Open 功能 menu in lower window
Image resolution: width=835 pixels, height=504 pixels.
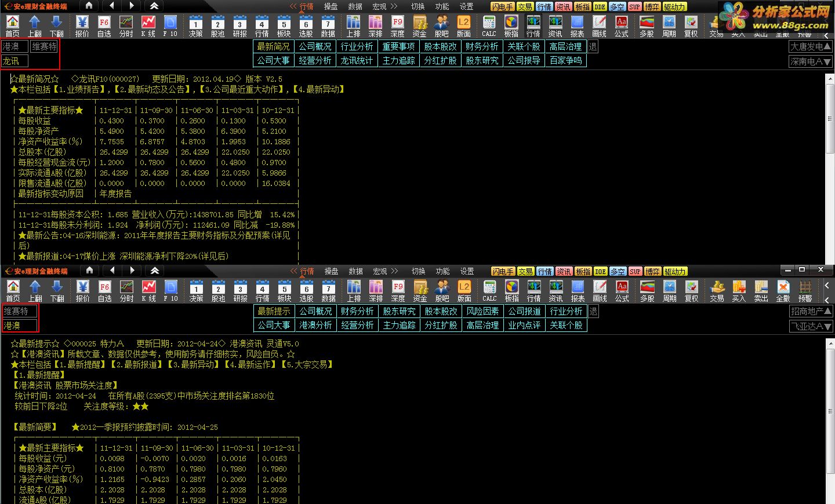point(443,271)
